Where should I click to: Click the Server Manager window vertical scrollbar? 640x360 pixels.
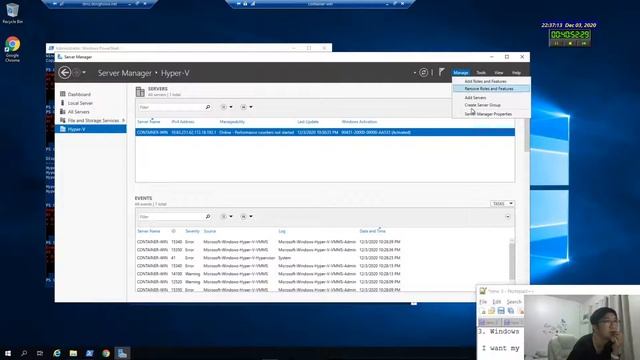click(x=527, y=135)
